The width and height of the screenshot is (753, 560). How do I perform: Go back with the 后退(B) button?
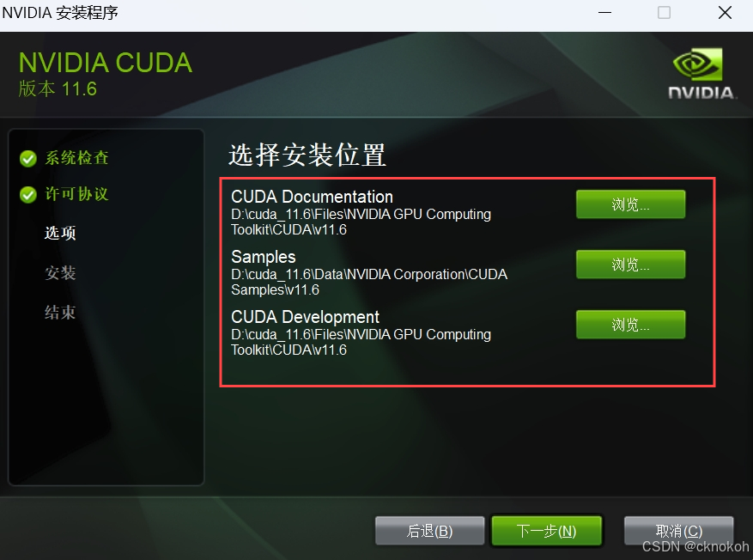430,531
